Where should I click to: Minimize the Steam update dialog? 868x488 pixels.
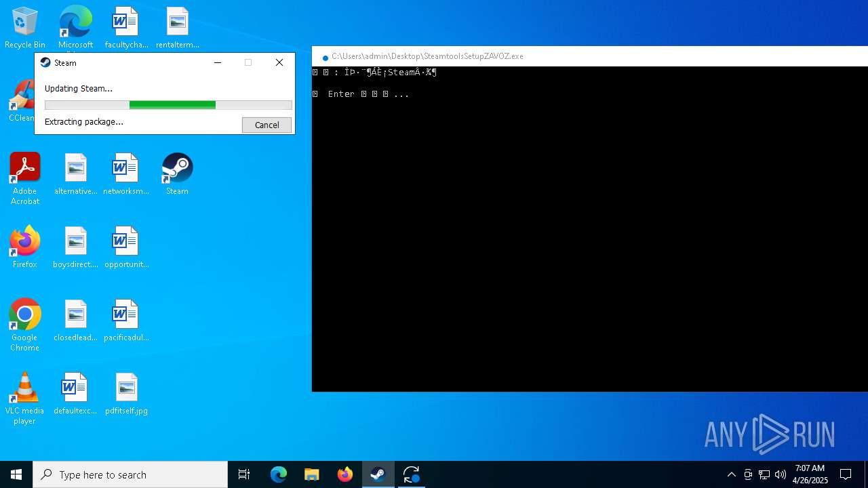(x=218, y=62)
